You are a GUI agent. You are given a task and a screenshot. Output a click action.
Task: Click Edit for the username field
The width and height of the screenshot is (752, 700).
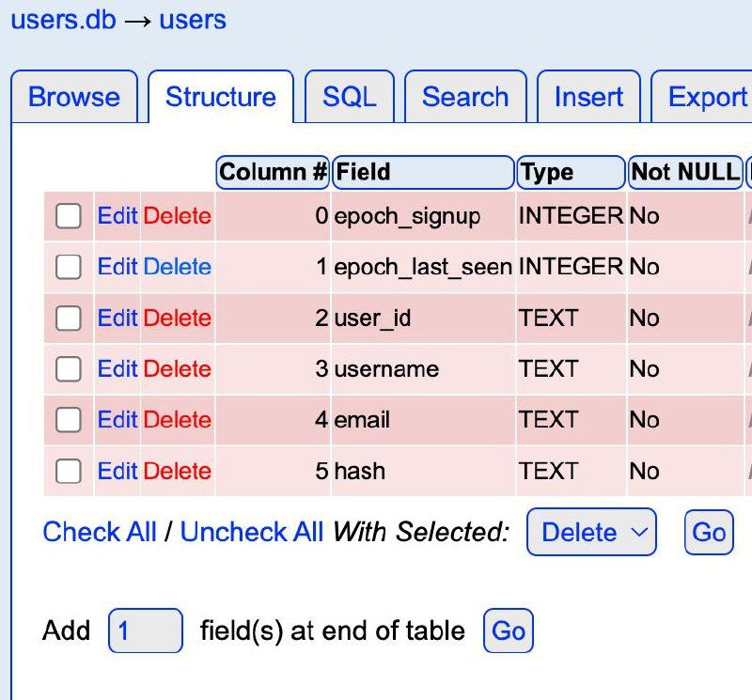[x=117, y=369]
